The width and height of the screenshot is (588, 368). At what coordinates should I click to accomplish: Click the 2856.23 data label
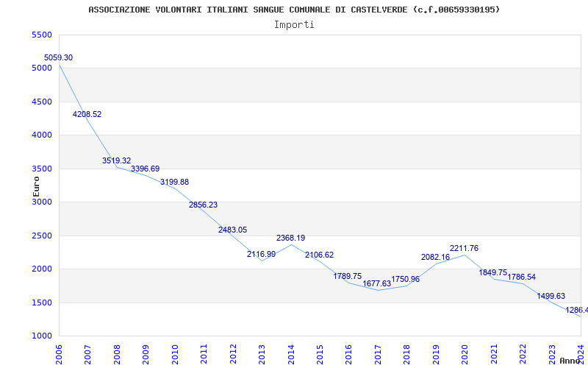tap(204, 205)
